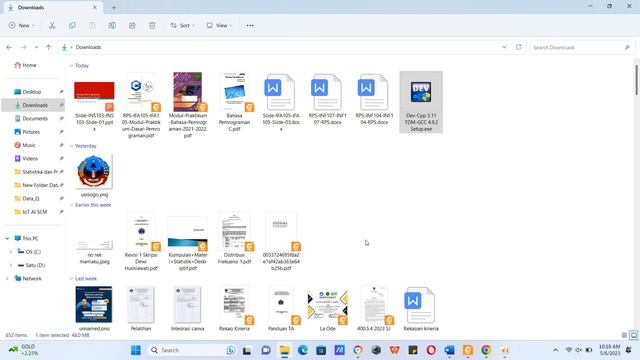Select RPS-INF104 docx file
640x360 pixels.
click(x=374, y=99)
